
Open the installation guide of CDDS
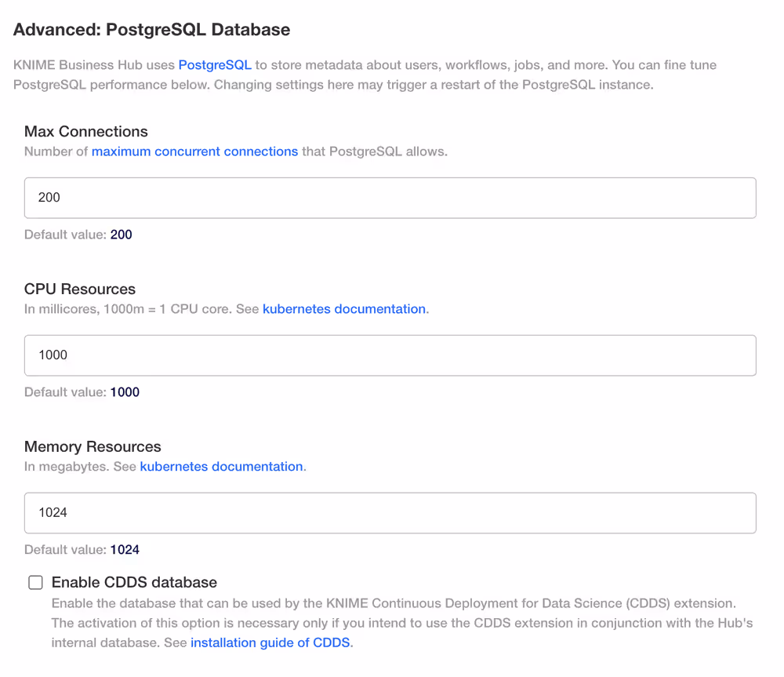tap(270, 642)
